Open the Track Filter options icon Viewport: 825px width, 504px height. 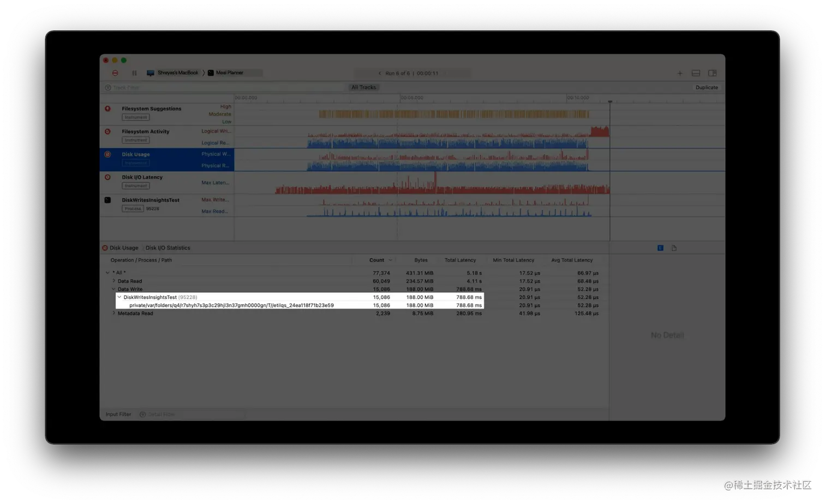click(x=108, y=87)
